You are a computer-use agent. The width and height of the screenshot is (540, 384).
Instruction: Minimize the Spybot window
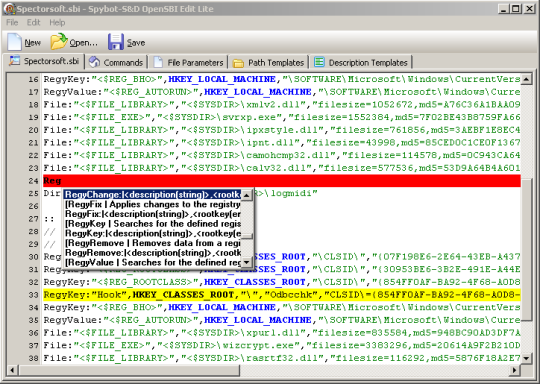504,9
